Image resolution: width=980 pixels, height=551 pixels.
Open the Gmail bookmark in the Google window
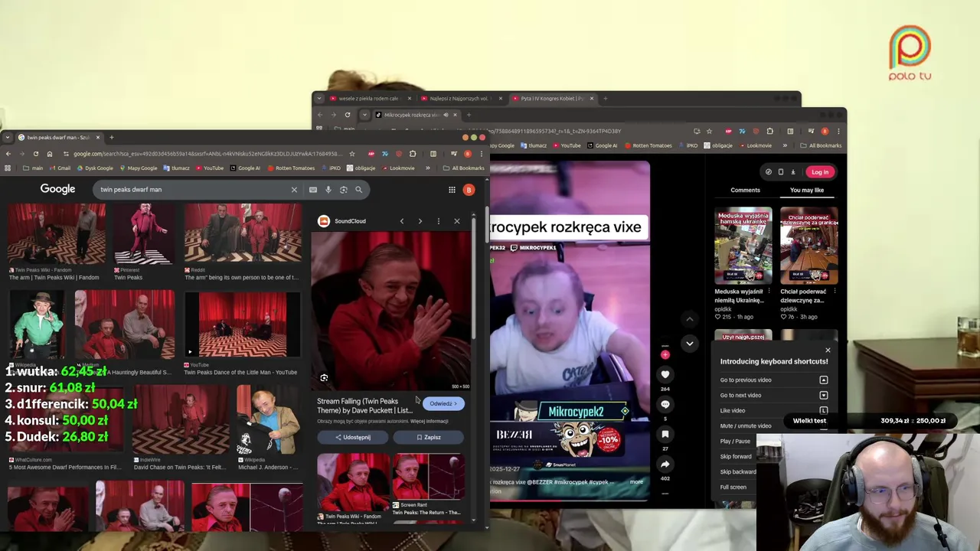(x=60, y=168)
